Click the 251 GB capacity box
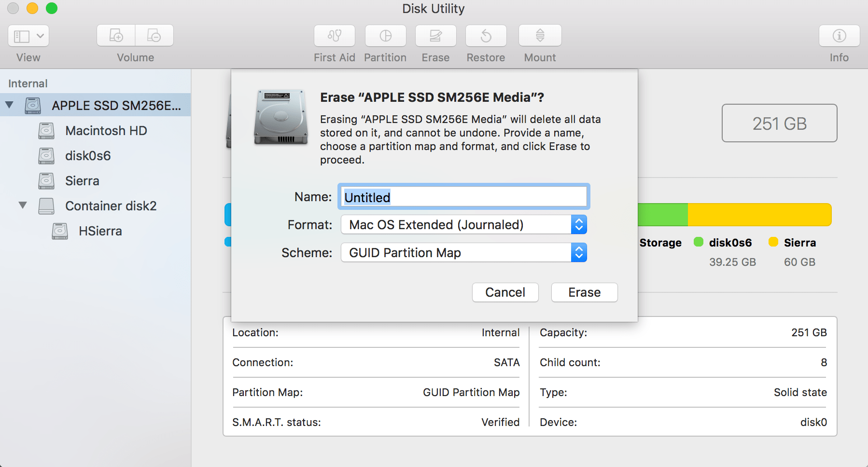 pos(780,123)
